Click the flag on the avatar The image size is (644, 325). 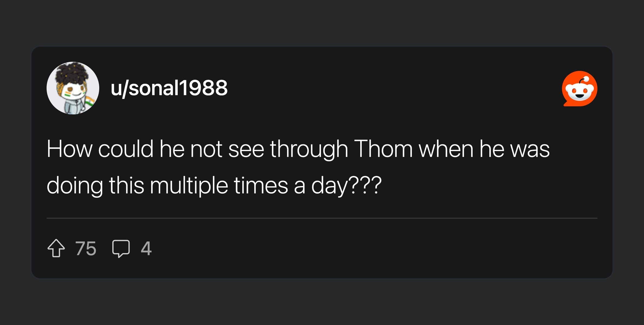(90, 102)
